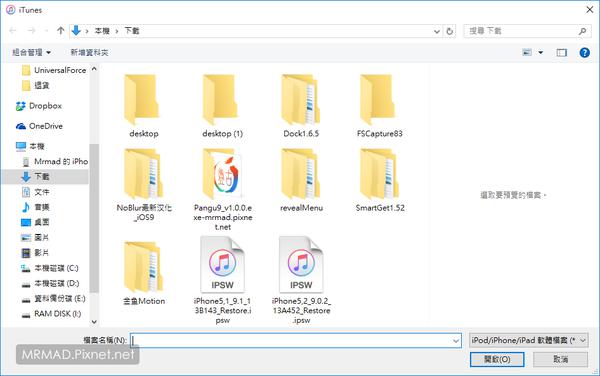Screen dimensions: 600x376
Task: Click the forward navigation arrow
Action: pyautogui.click(x=32, y=31)
